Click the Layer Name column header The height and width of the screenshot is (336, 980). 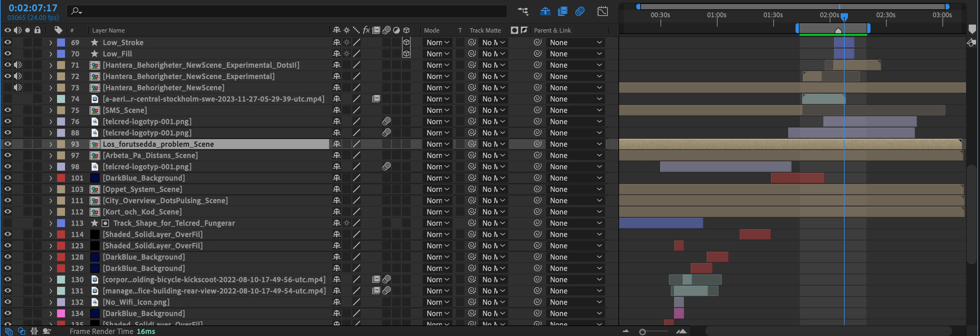108,30
